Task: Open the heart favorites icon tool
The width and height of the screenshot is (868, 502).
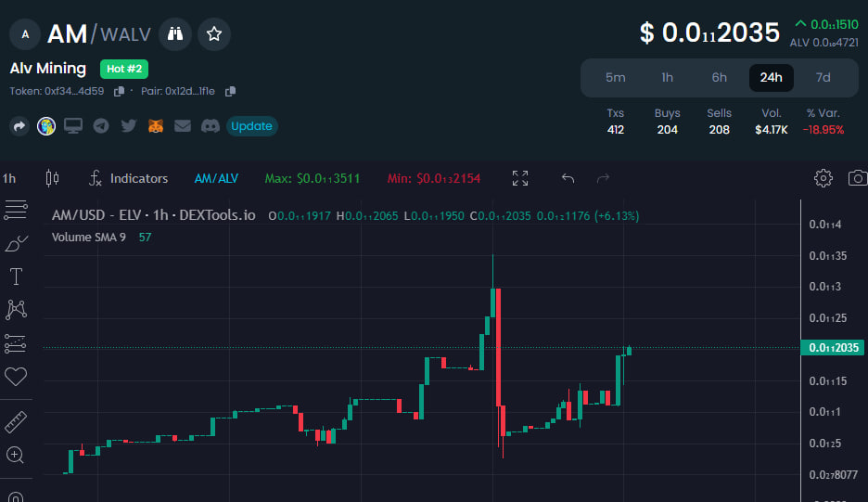Action: click(16, 377)
